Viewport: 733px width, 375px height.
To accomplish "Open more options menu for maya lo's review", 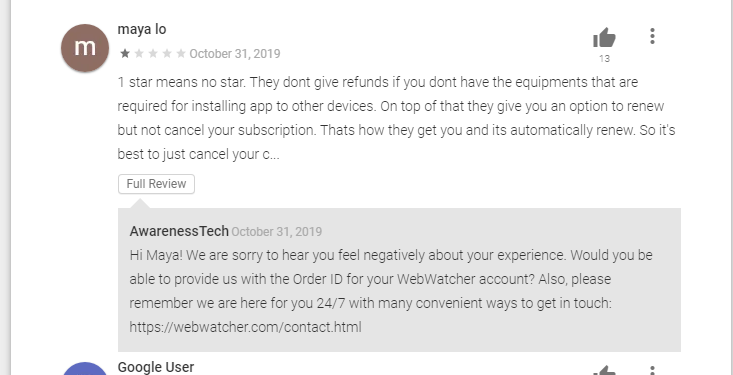I will pyautogui.click(x=652, y=36).
